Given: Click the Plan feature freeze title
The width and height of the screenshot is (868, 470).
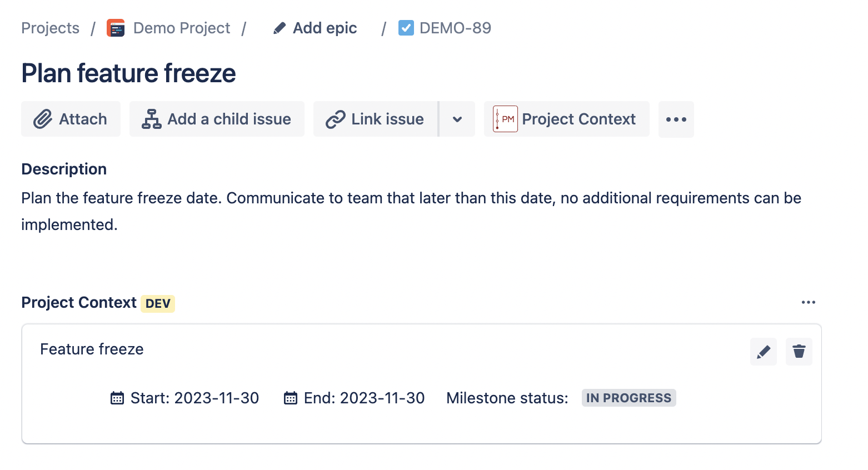Looking at the screenshot, I should click(128, 73).
